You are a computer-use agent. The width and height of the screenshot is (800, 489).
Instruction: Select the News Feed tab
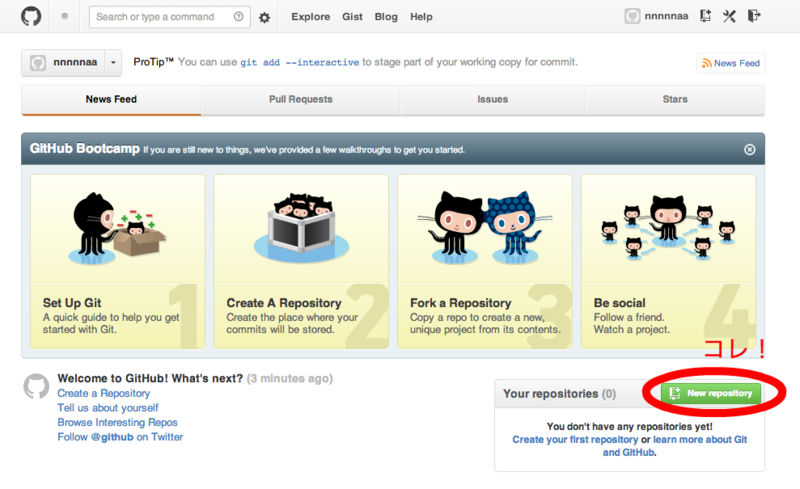point(111,100)
